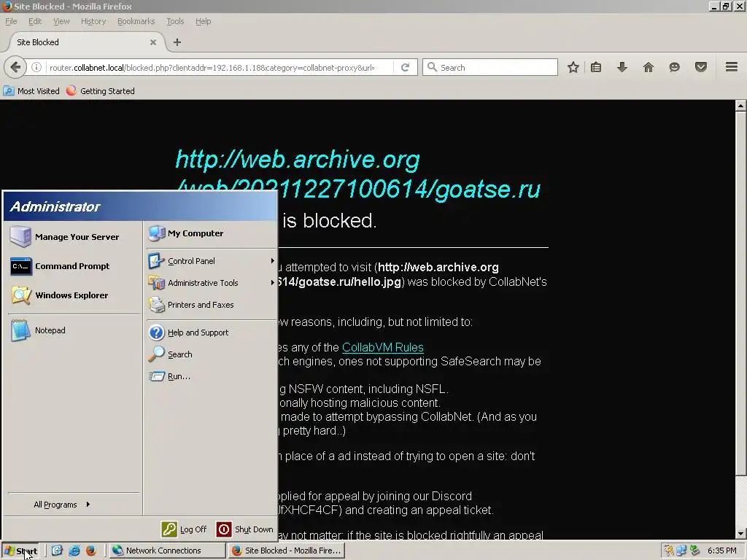The width and height of the screenshot is (747, 560).
Task: Click the system tray clock 6:35 PM
Action: 721,551
